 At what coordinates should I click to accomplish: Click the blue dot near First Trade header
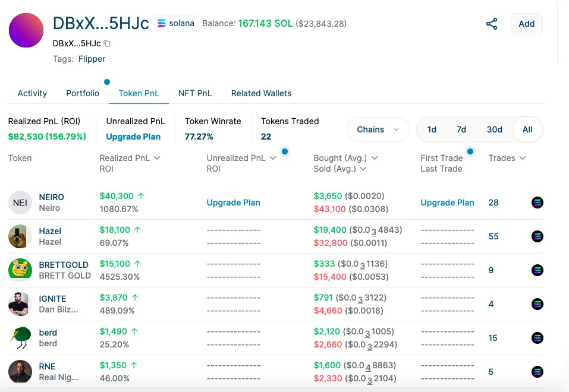click(x=470, y=151)
